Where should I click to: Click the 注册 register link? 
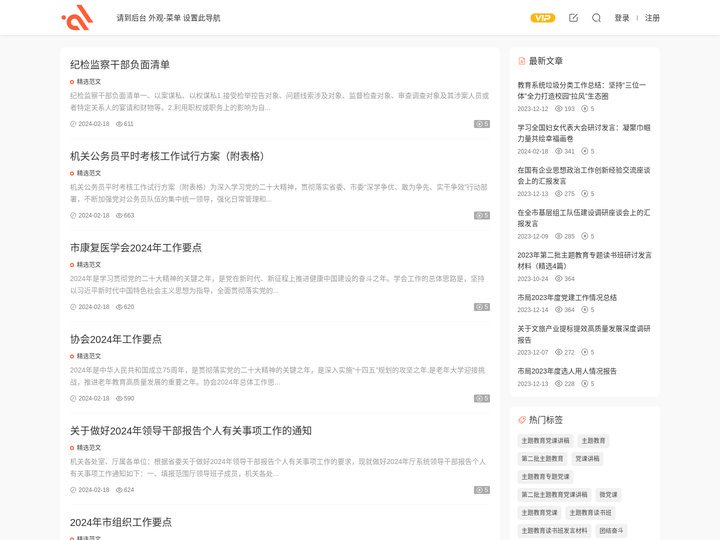click(x=652, y=18)
